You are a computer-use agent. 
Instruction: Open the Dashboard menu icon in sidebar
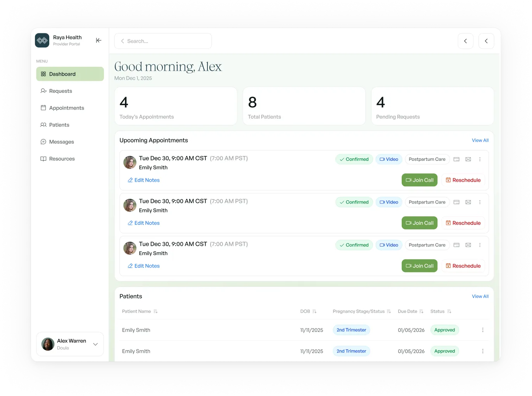click(43, 74)
